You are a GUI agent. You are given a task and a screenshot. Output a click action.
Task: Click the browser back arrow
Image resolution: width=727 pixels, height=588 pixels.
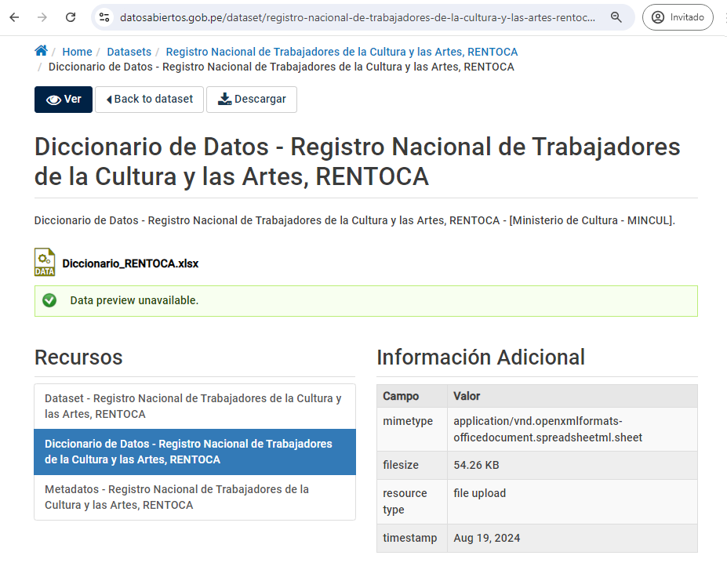(14, 17)
